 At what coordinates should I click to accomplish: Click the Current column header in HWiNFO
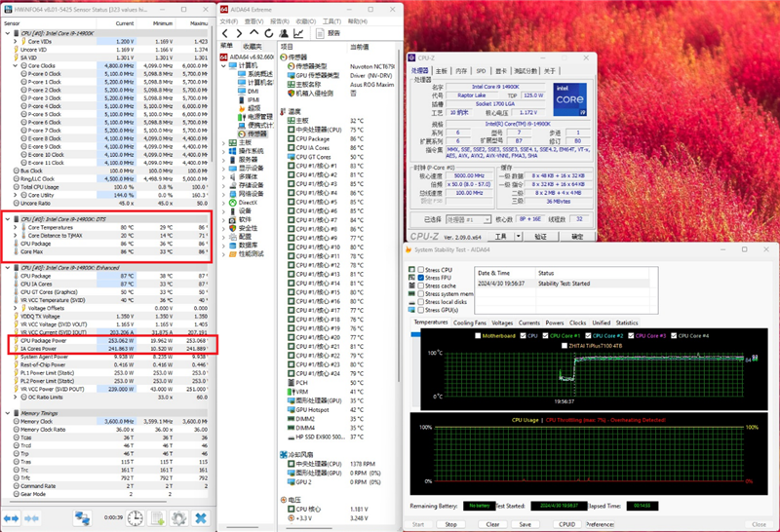tap(117, 23)
